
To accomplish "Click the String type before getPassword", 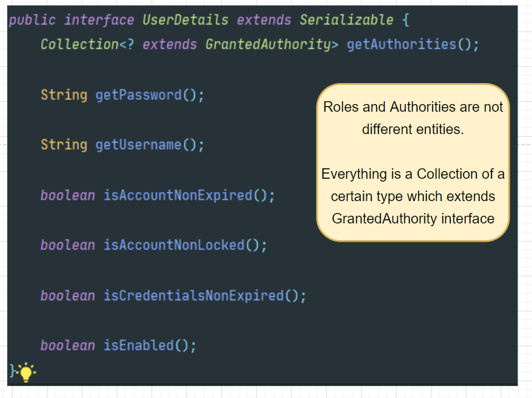I will click(x=64, y=95).
